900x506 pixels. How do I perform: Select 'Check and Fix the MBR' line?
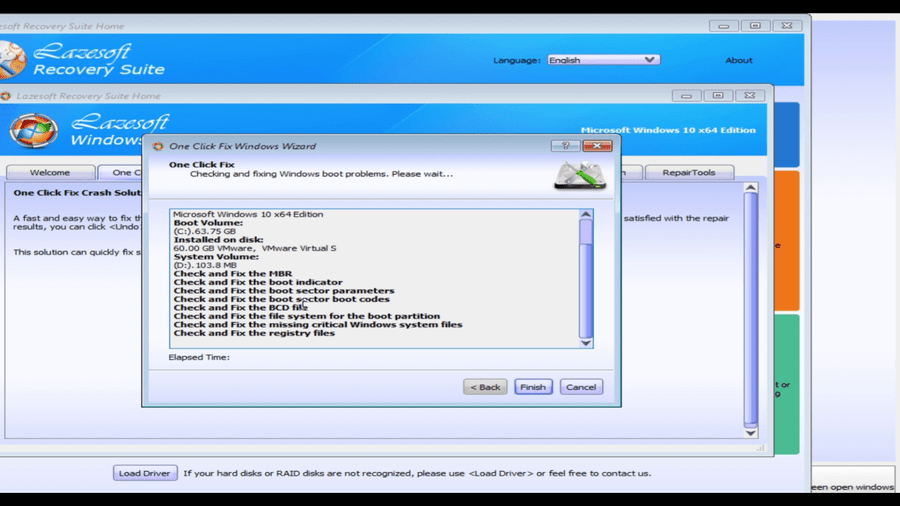(232, 274)
